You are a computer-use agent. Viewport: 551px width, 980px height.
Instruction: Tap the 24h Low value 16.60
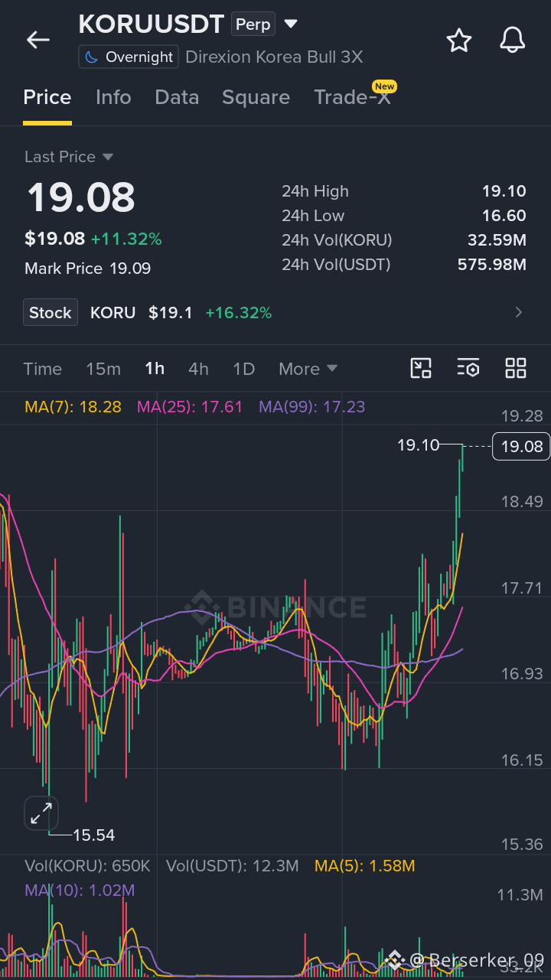[x=504, y=216]
